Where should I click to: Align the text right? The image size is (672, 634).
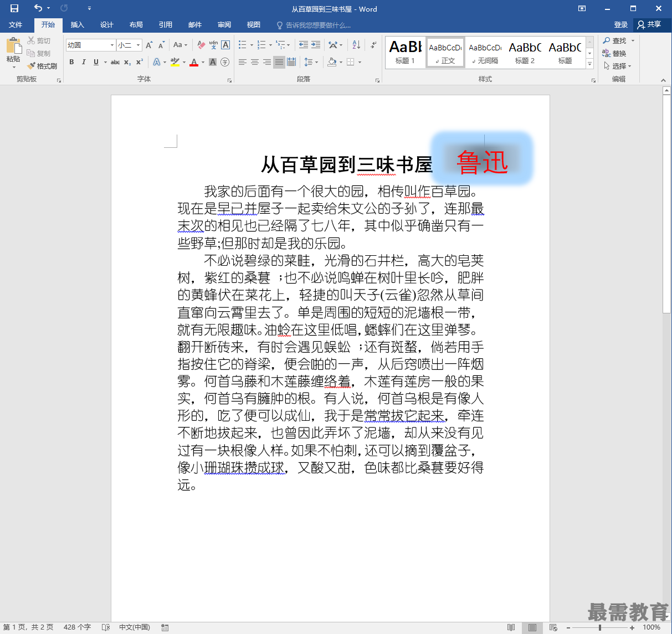coord(267,62)
